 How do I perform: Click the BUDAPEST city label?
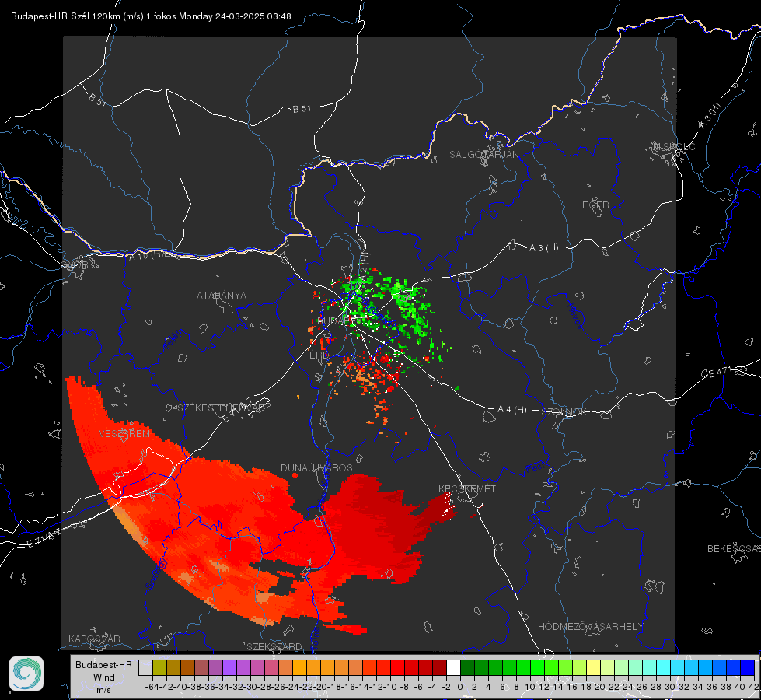point(341,321)
